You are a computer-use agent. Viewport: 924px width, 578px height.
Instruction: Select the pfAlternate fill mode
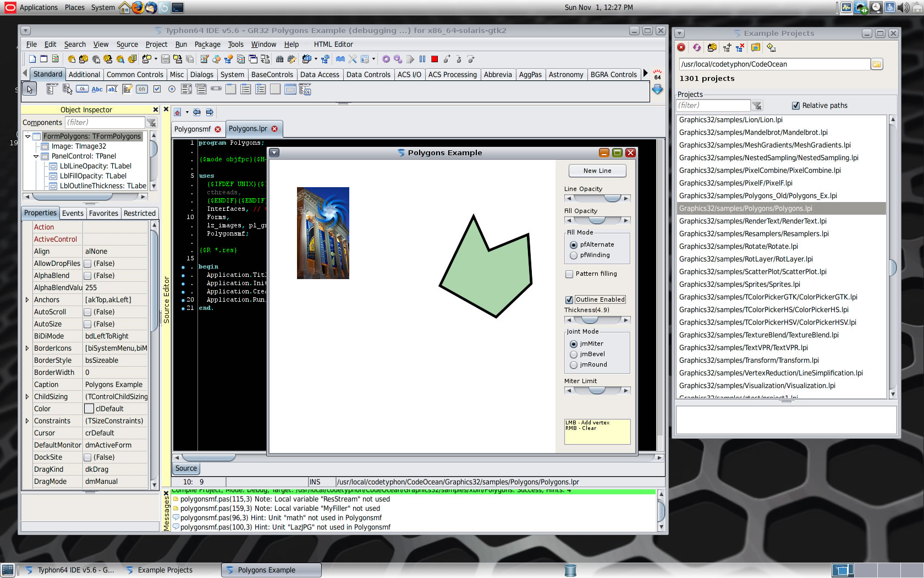coord(574,245)
